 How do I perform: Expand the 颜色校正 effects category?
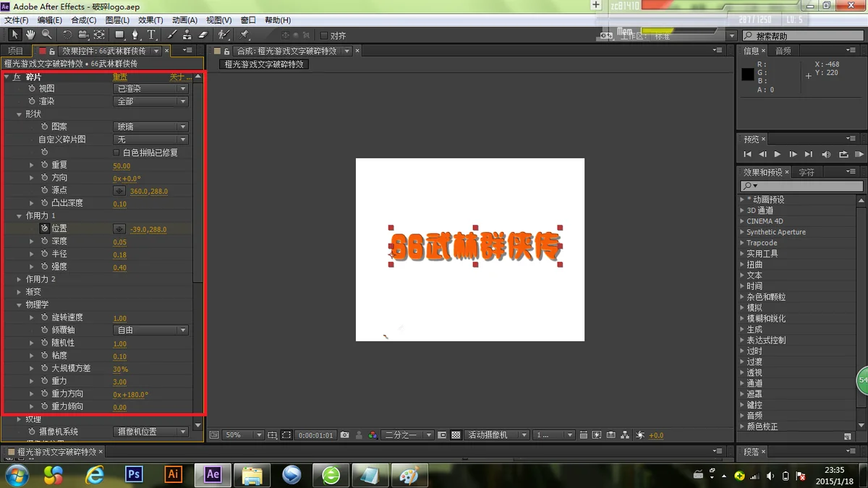click(742, 427)
